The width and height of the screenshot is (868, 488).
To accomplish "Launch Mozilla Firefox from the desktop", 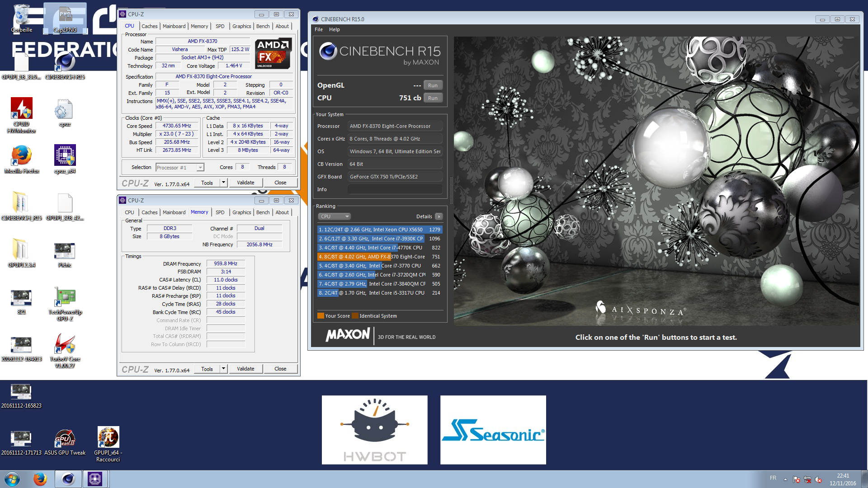I will pos(21,159).
